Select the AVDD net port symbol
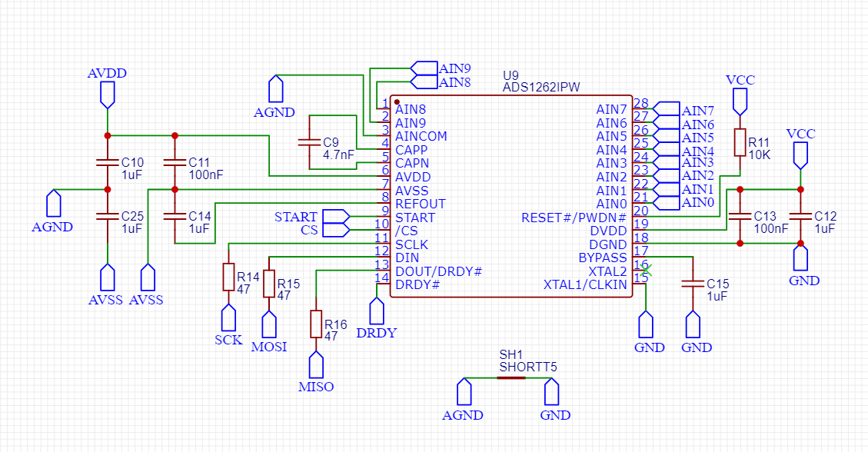 click(108, 95)
